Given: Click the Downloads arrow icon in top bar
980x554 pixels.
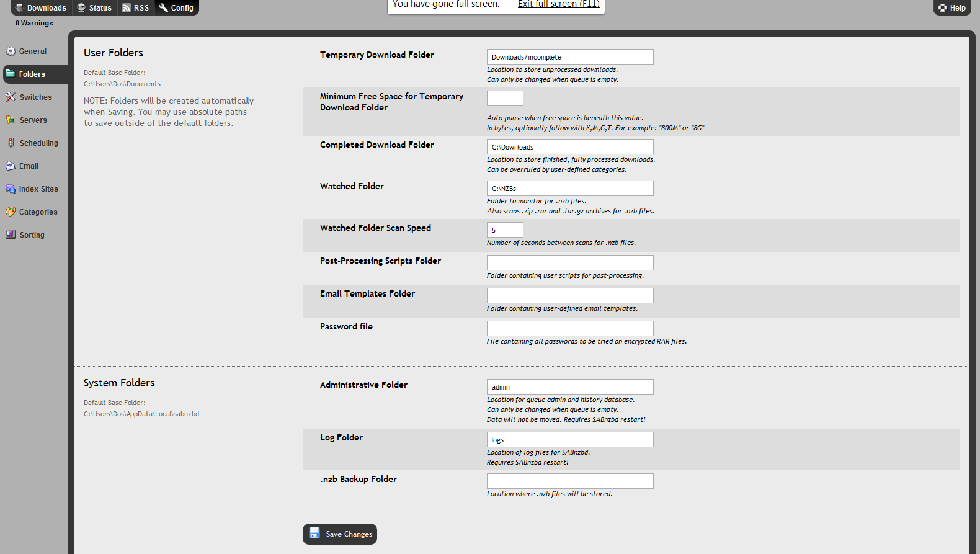Looking at the screenshot, I should 19,7.
